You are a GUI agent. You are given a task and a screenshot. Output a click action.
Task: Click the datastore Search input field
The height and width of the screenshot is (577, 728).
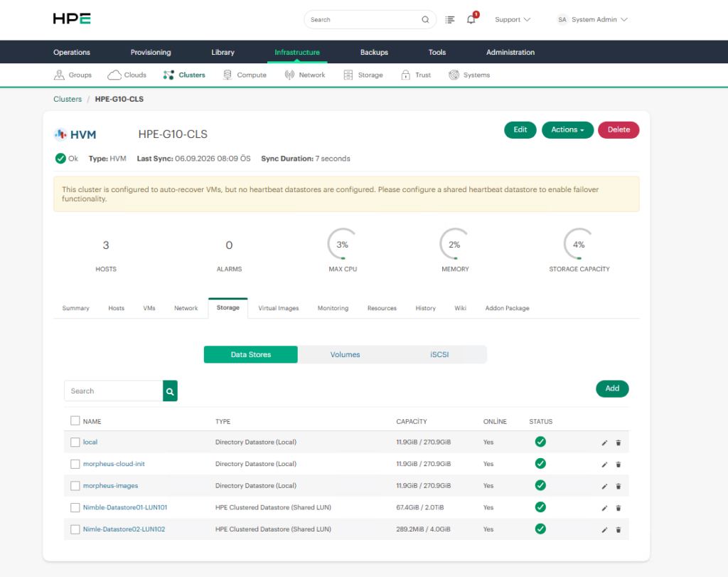(x=114, y=391)
